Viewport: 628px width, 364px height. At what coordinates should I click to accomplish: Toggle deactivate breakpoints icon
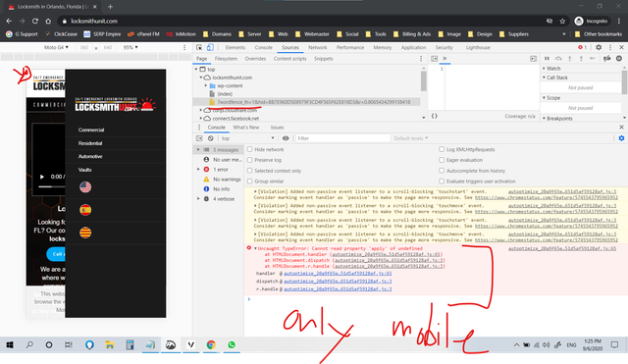pos(607,59)
